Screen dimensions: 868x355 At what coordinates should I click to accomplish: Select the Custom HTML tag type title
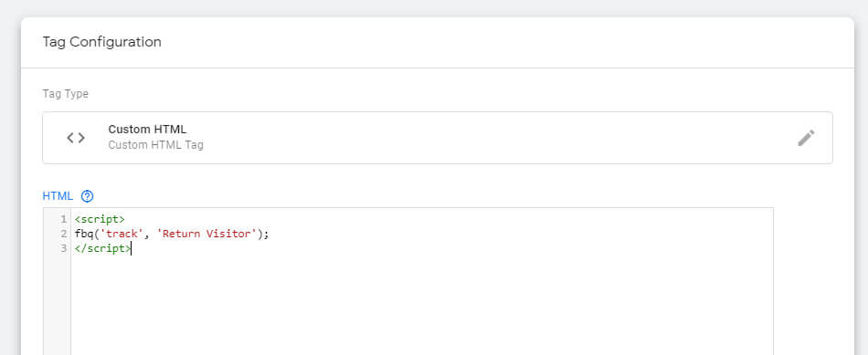point(147,129)
